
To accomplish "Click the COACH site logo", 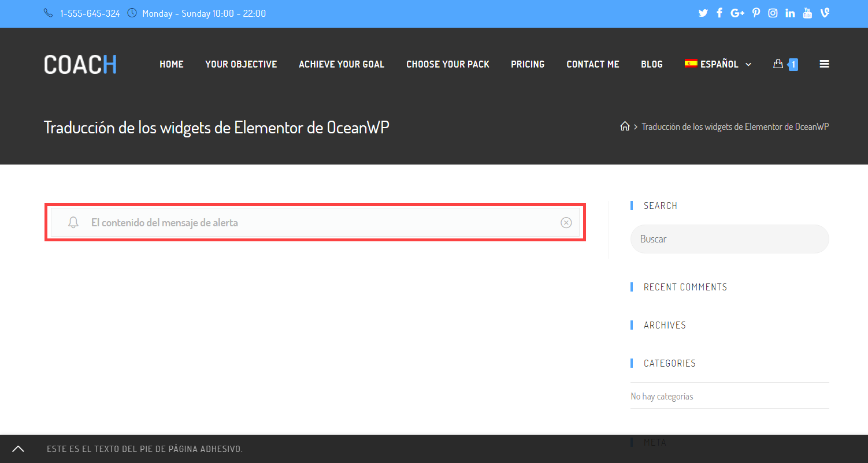I will [80, 64].
